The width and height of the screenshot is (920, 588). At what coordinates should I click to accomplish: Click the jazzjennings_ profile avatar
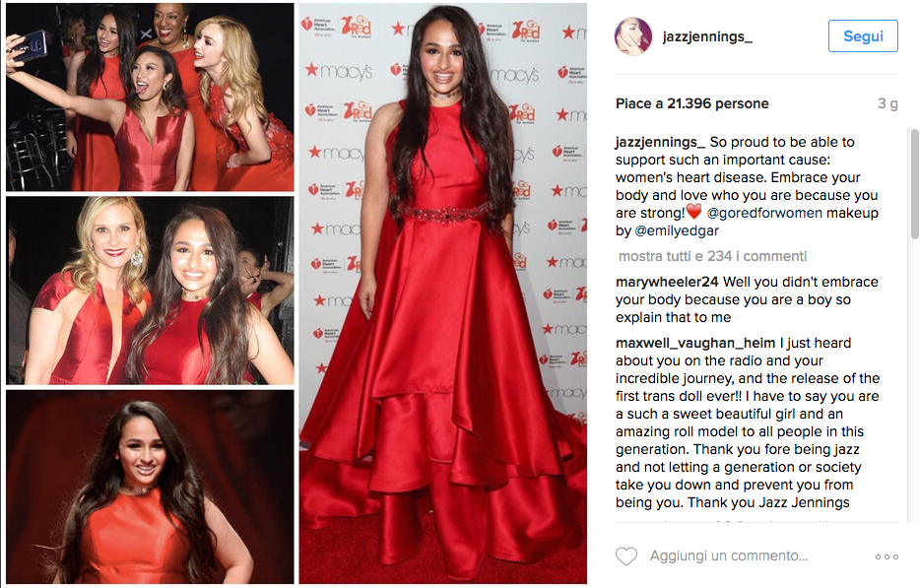[633, 36]
